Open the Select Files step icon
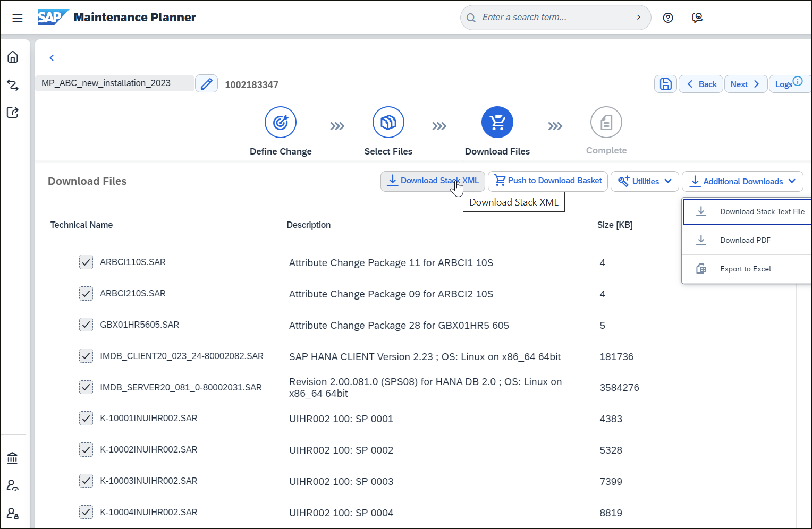Viewport: 812px width, 529px height. pos(388,122)
